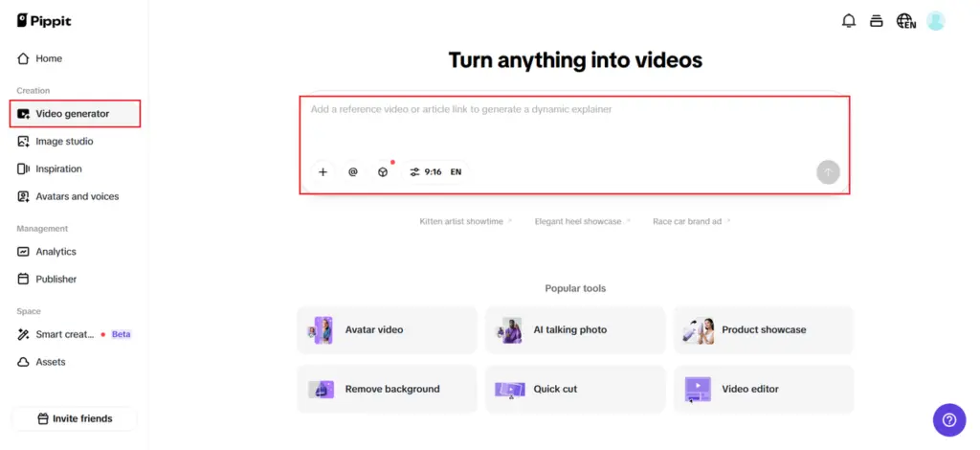This screenshot has width=980, height=450.
Task: Click the Publisher calendar icon
Action: point(23,279)
